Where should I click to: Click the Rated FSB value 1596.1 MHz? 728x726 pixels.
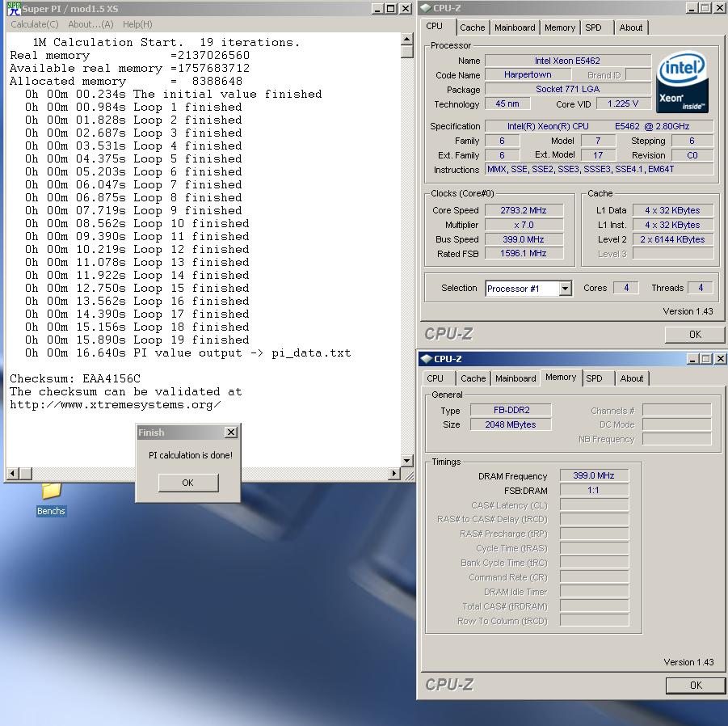tap(524, 253)
